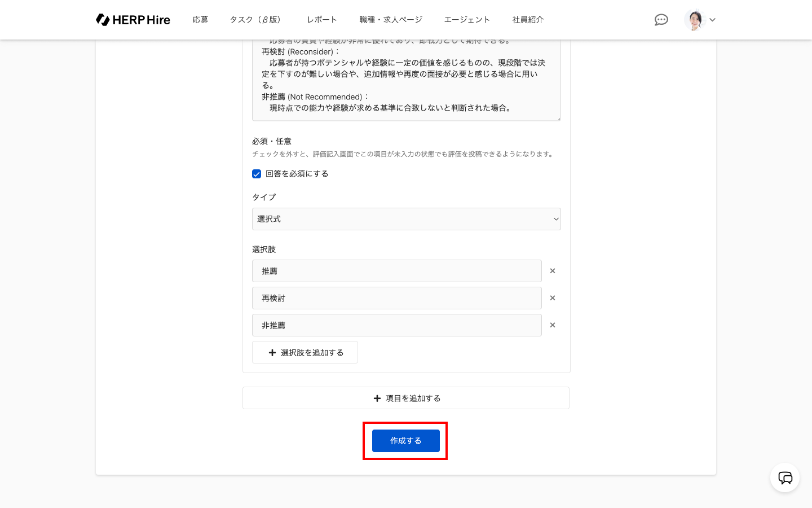The image size is (812, 508).
Task: Click 選択肢を追加する button
Action: pos(305,352)
